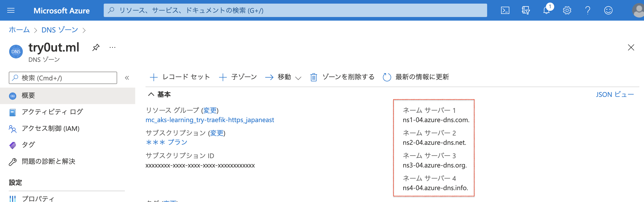Collapse the 基本 essentials section
The image size is (644, 202).
pyautogui.click(x=159, y=95)
